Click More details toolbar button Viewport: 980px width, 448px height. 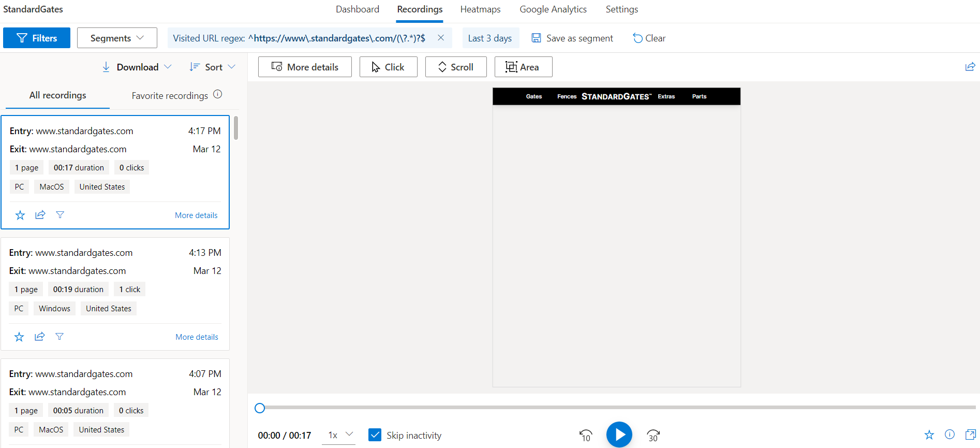coord(305,67)
